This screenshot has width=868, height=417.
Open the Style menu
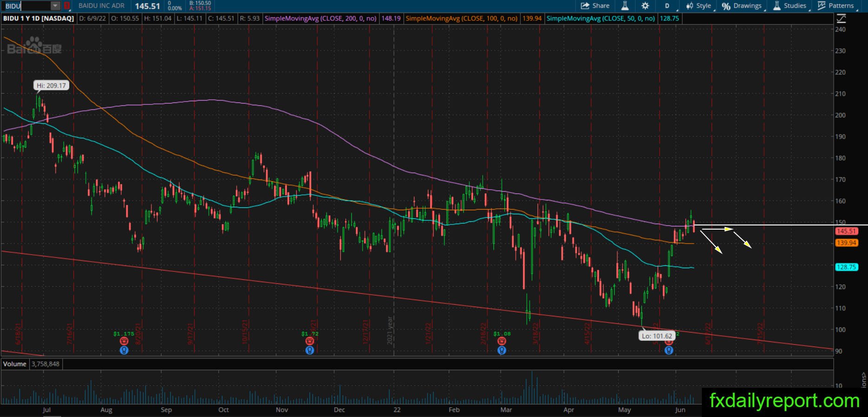point(699,6)
